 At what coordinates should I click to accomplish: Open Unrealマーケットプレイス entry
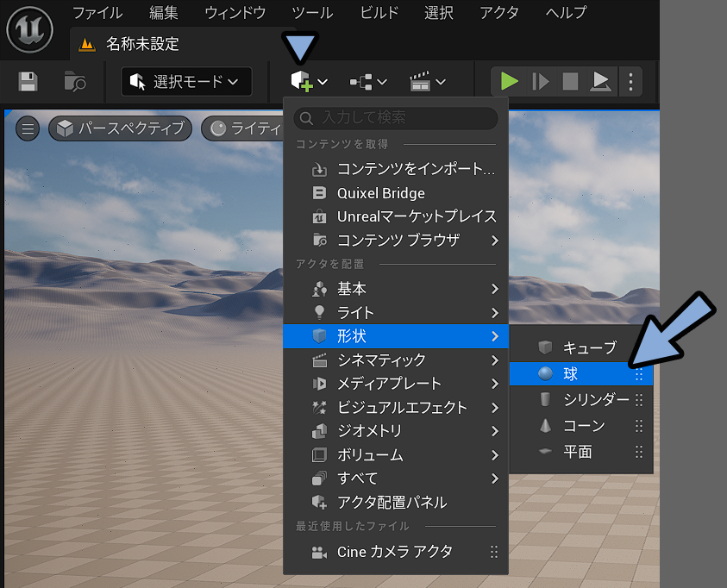[x=396, y=216]
